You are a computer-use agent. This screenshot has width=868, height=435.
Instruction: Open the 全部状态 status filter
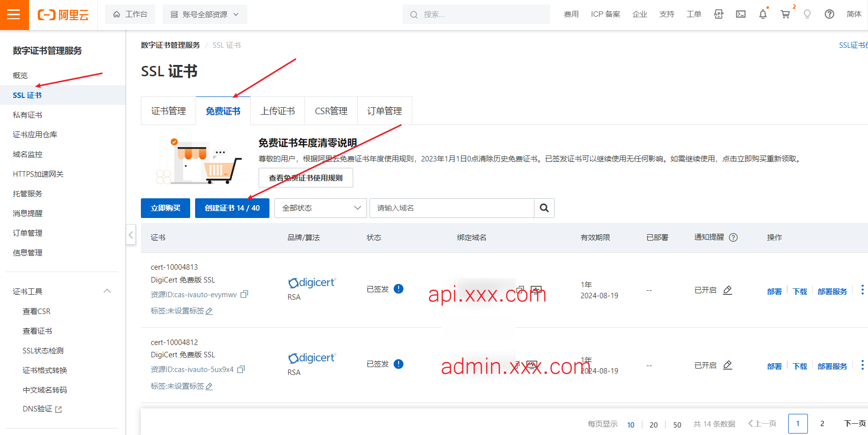pyautogui.click(x=321, y=208)
